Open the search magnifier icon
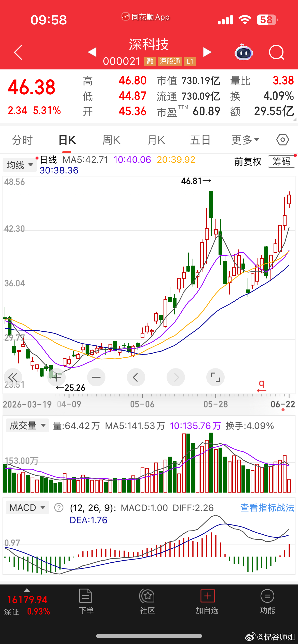The height and width of the screenshot is (644, 298). (x=276, y=52)
